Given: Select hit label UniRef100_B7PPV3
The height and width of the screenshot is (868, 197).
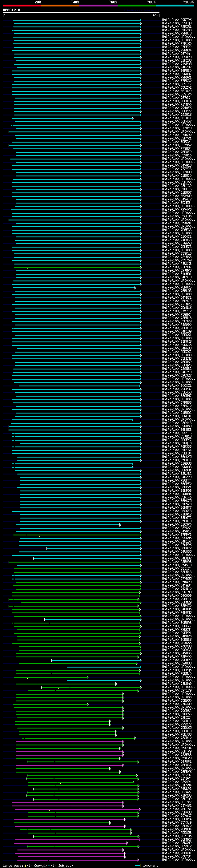Looking at the screenshot, I should coord(177,535).
